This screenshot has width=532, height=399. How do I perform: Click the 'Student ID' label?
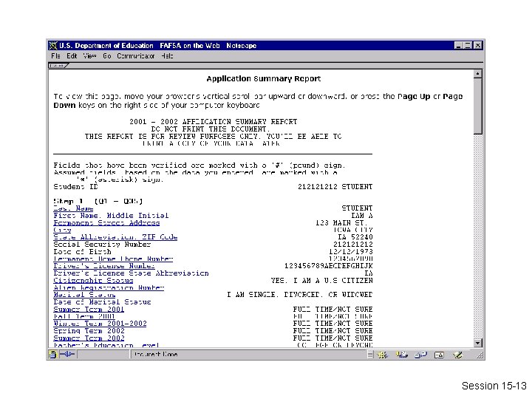75,187
